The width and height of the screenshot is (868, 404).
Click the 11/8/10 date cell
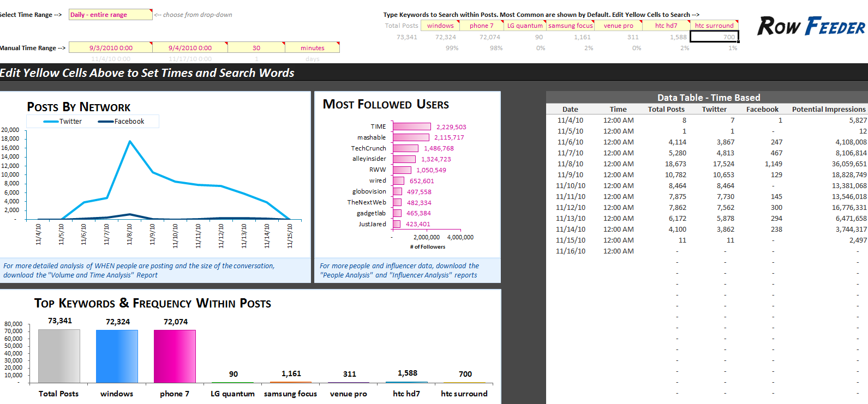[x=570, y=164]
